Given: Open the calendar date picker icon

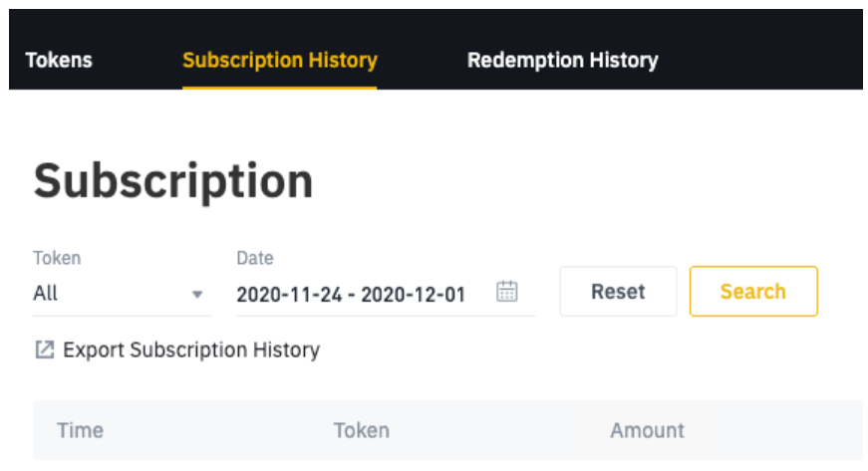Looking at the screenshot, I should [x=506, y=292].
